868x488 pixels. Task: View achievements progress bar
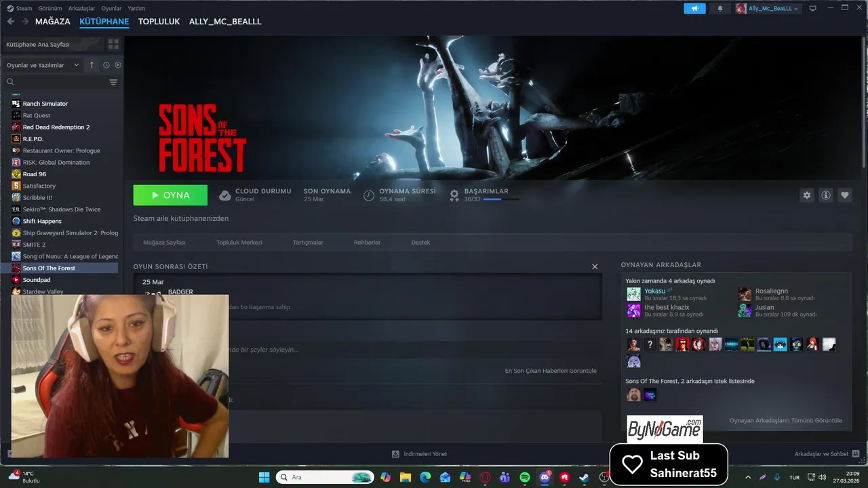(501, 199)
